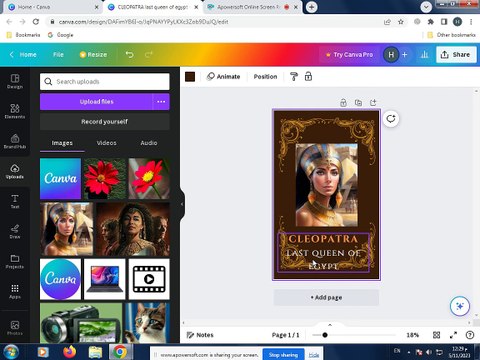Open upload options three-dot menu
480x360 pixels.
click(161, 102)
